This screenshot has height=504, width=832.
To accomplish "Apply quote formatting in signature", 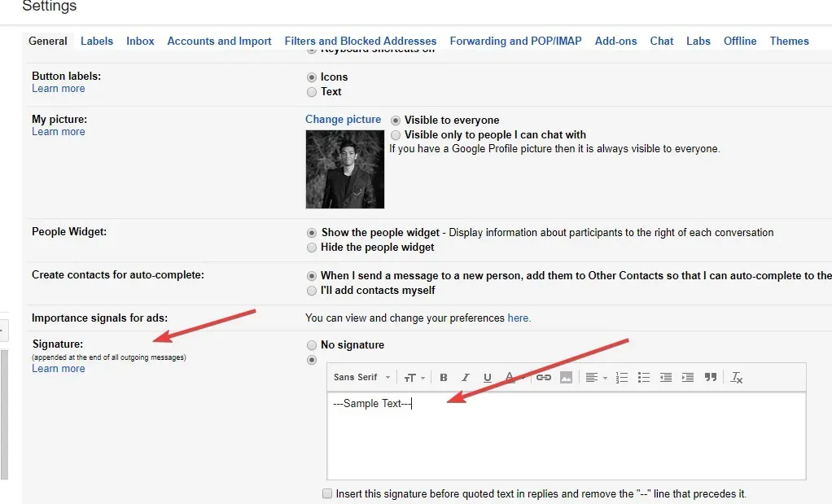I will pos(711,377).
